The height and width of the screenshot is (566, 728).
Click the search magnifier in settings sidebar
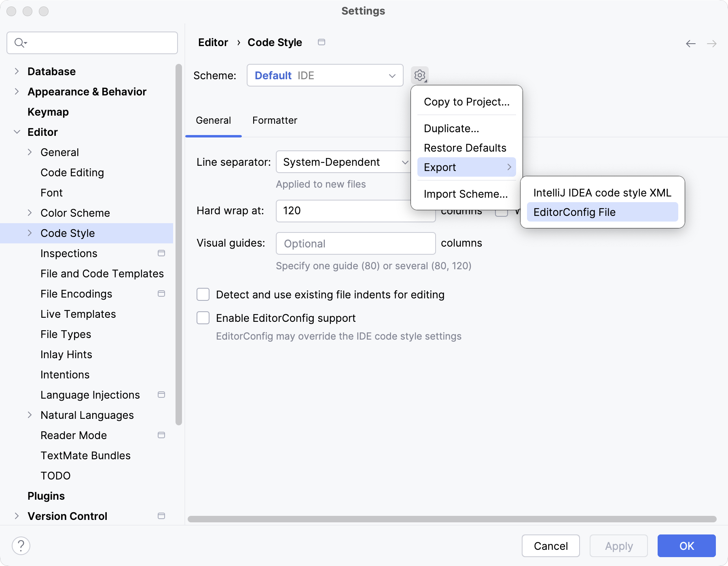click(x=20, y=42)
